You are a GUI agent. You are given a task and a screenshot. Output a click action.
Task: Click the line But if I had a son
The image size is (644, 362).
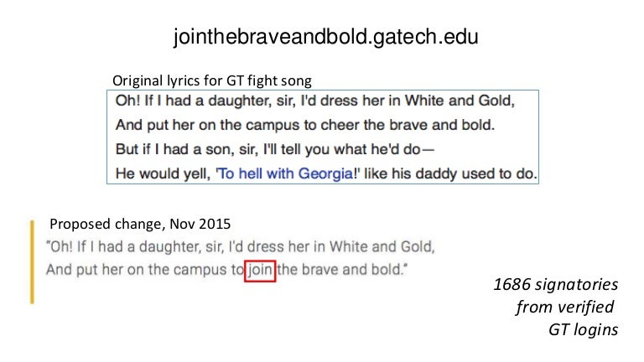point(275,149)
